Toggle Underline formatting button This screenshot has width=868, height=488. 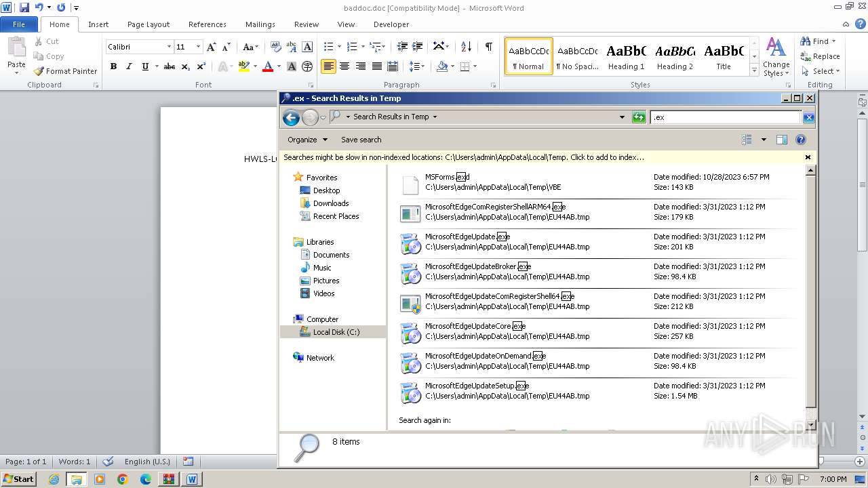pyautogui.click(x=144, y=66)
